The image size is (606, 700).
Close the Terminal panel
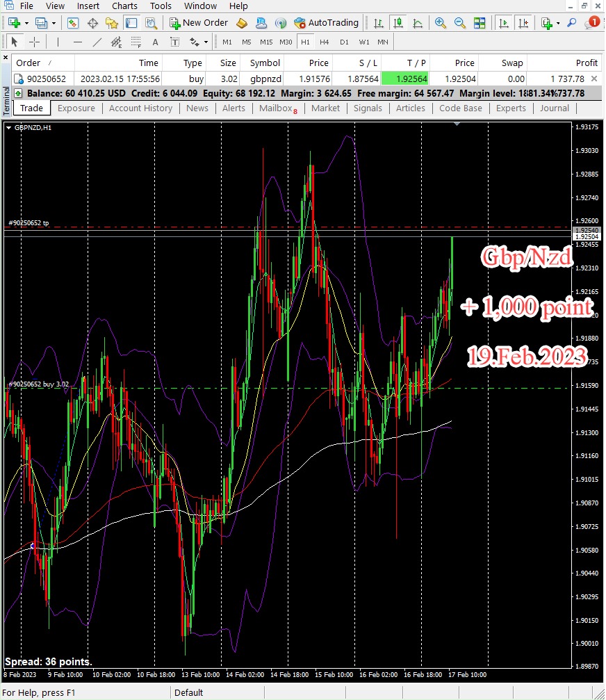(x=6, y=58)
